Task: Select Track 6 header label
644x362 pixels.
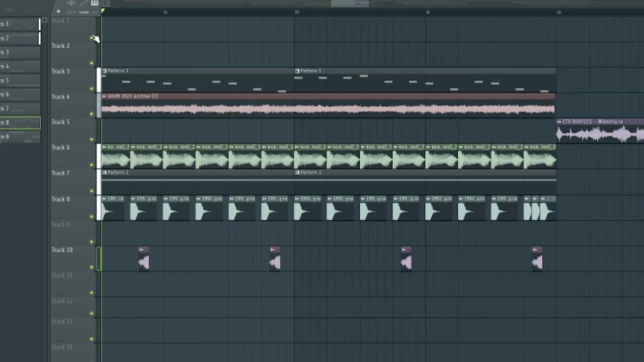Action: (60, 147)
